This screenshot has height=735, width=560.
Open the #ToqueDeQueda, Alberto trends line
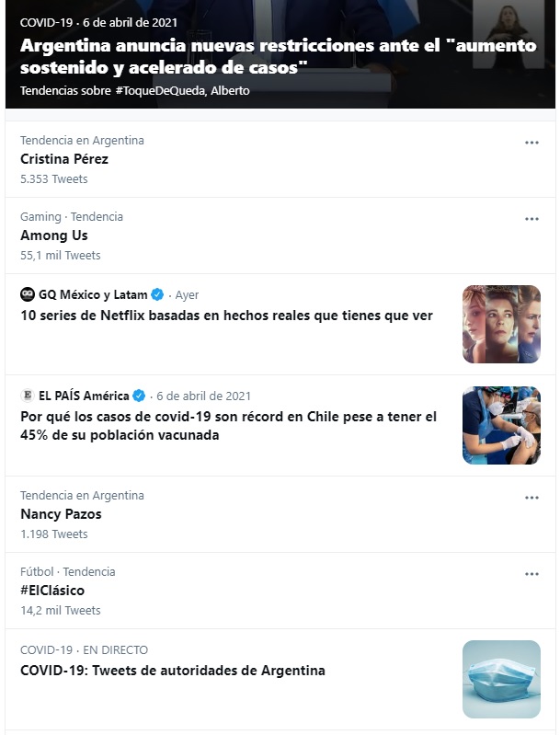click(134, 90)
